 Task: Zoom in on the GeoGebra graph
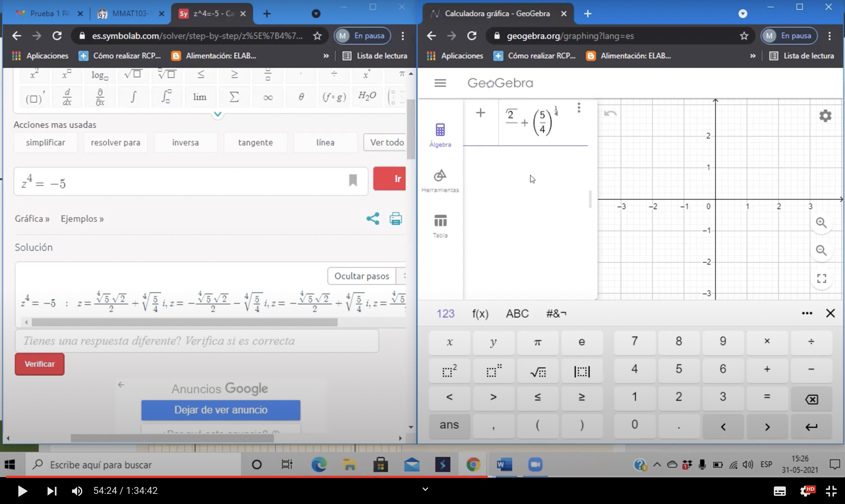[x=821, y=223]
